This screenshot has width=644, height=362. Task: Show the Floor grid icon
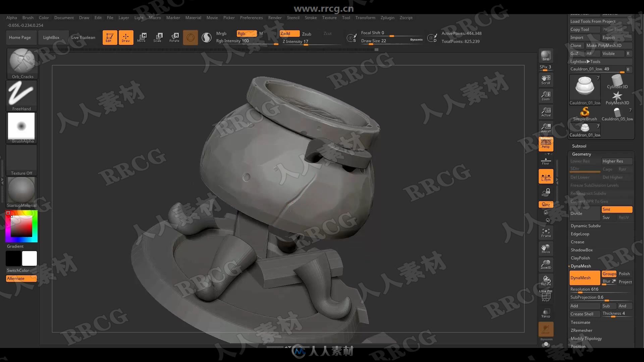[546, 161]
